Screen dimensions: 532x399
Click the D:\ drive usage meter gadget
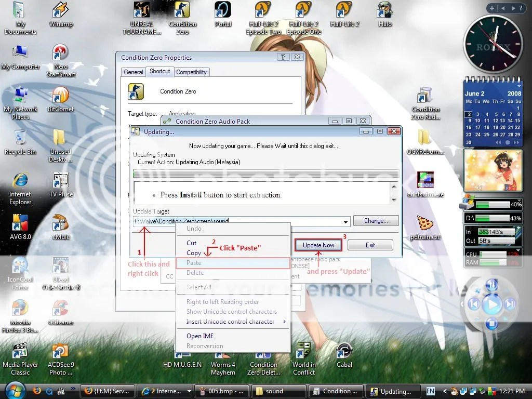[493, 218]
